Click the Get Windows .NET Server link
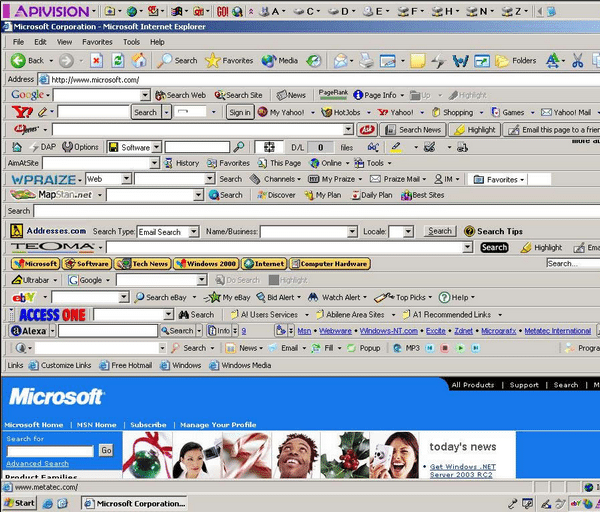Viewport: 600px width, 512px height. point(463,471)
